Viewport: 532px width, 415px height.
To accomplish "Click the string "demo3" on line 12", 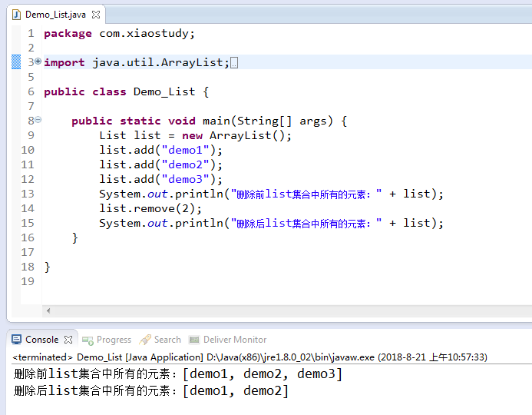I will (x=185, y=179).
